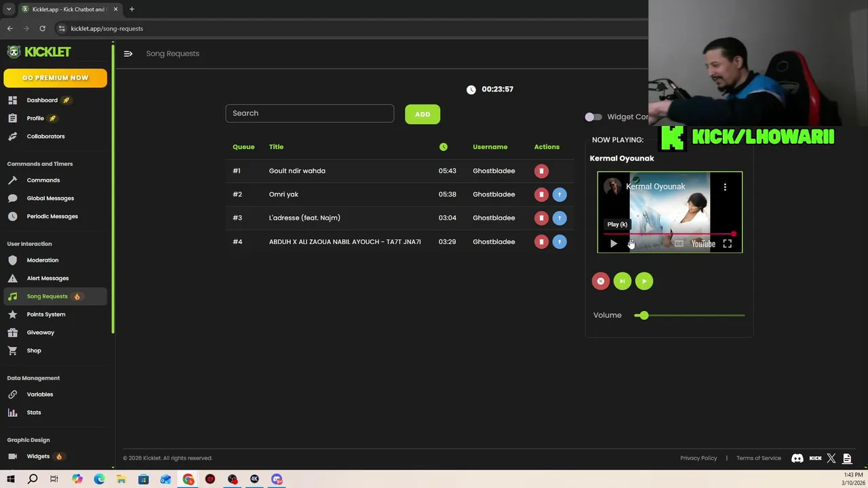This screenshot has height=488, width=868.
Task: Enter fullscreen on the YouTube player
Action: (727, 243)
